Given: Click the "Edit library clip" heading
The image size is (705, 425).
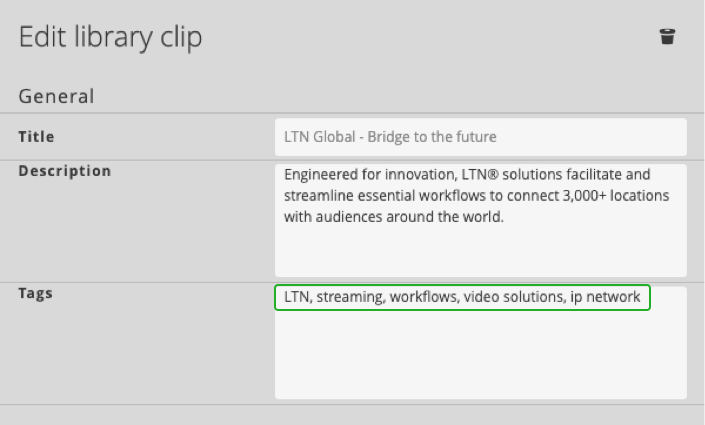Looking at the screenshot, I should (x=110, y=38).
